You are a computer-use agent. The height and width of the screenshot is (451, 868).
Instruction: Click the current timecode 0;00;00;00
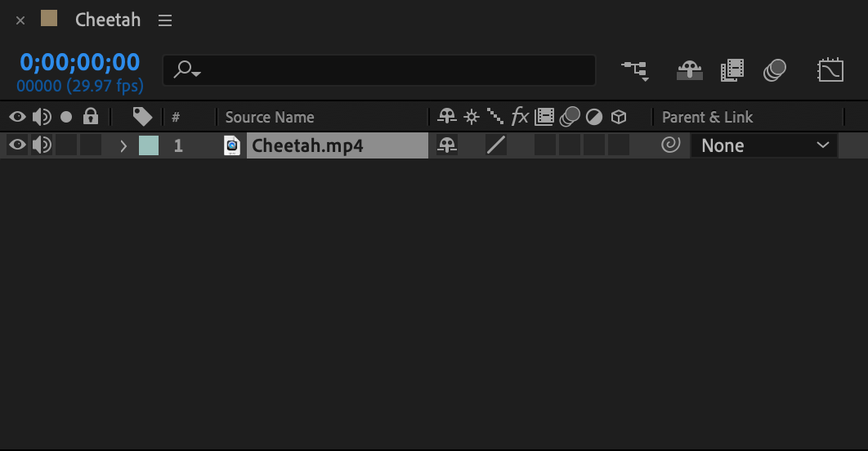click(x=80, y=62)
